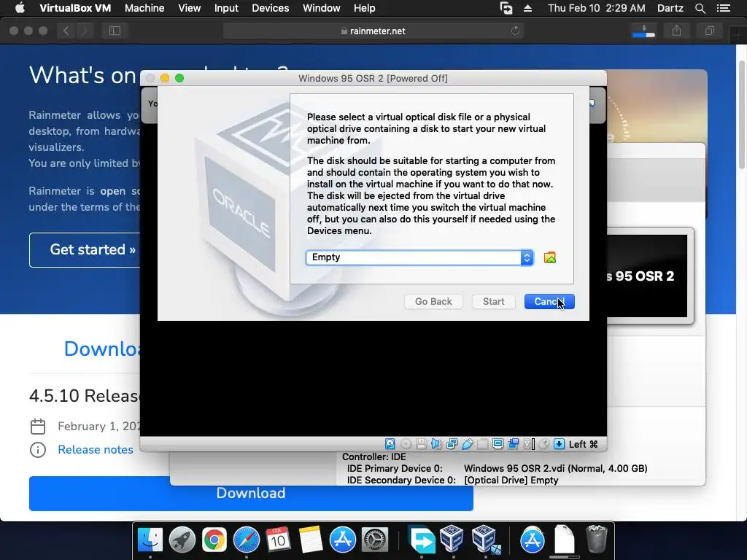
Task: Open the Help menu
Action: [x=365, y=8]
